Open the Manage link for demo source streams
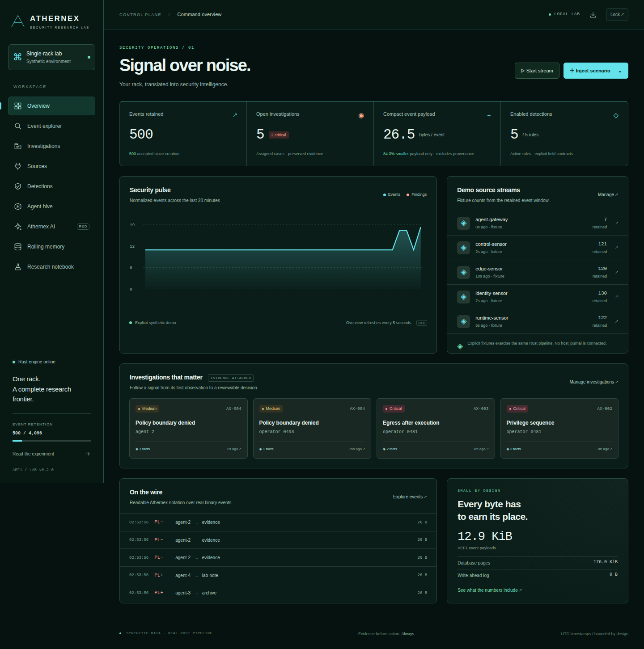This screenshot has height=649, width=644. (608, 195)
